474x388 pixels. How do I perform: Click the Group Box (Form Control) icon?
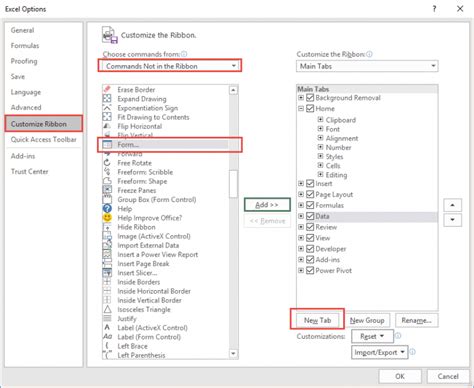pos(107,199)
